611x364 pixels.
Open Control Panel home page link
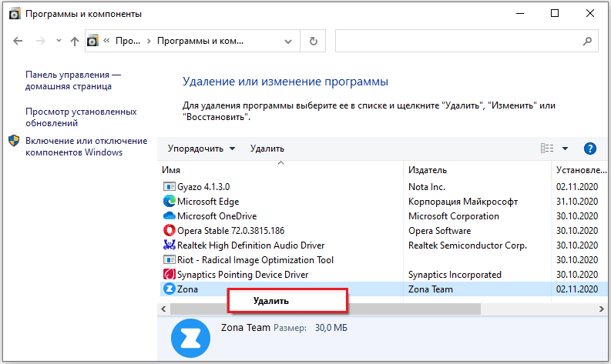point(73,80)
